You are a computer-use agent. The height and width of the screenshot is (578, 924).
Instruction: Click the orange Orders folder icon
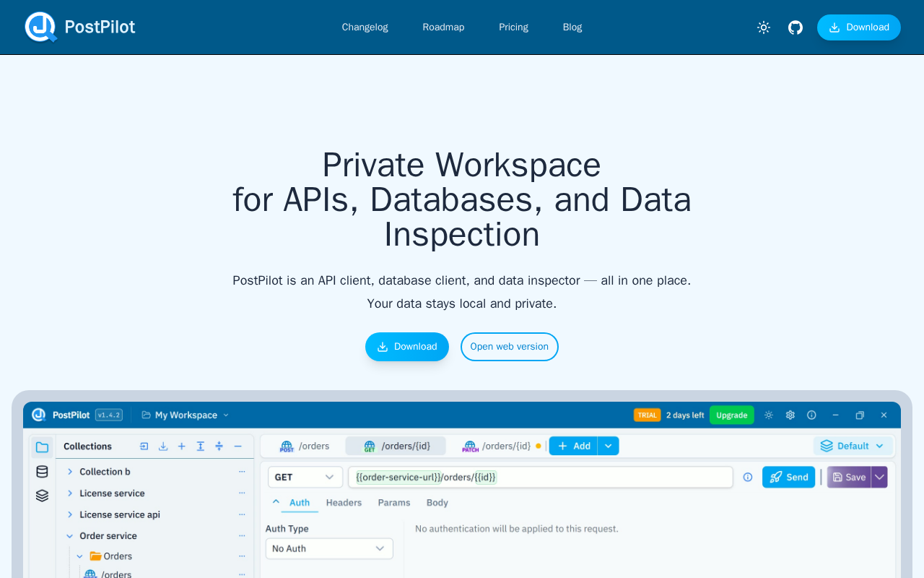point(95,556)
